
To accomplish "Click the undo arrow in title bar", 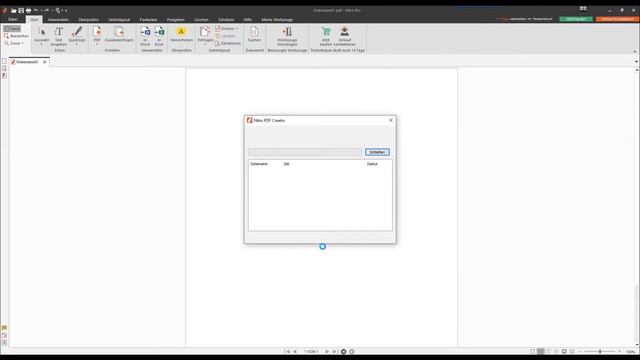I will (x=36, y=11).
